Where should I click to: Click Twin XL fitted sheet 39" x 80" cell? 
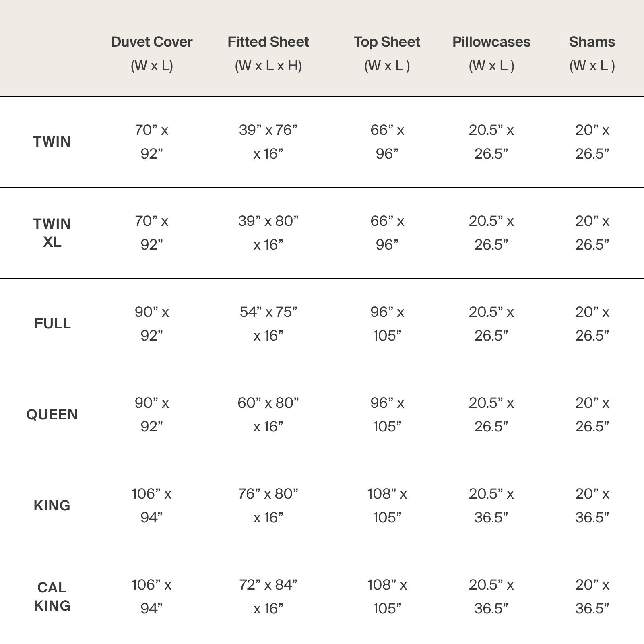268,233
